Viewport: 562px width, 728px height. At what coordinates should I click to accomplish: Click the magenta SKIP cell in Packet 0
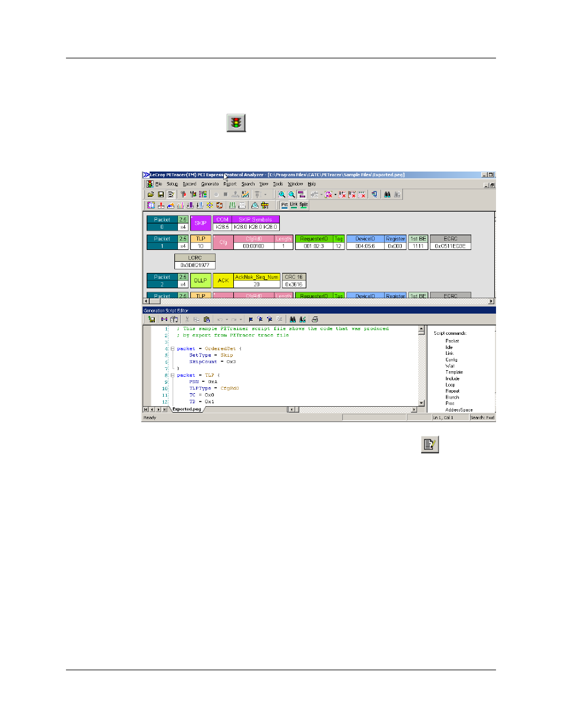tap(201, 223)
